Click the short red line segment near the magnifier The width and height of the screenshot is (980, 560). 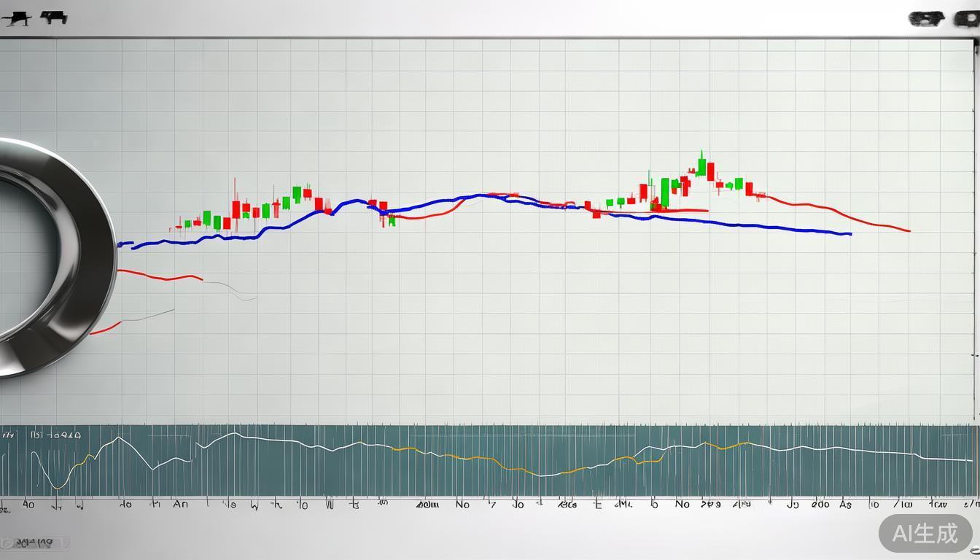(x=160, y=277)
